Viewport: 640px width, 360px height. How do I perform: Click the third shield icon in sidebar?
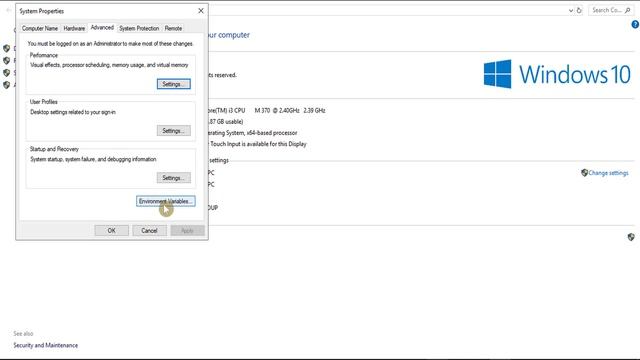(7, 73)
